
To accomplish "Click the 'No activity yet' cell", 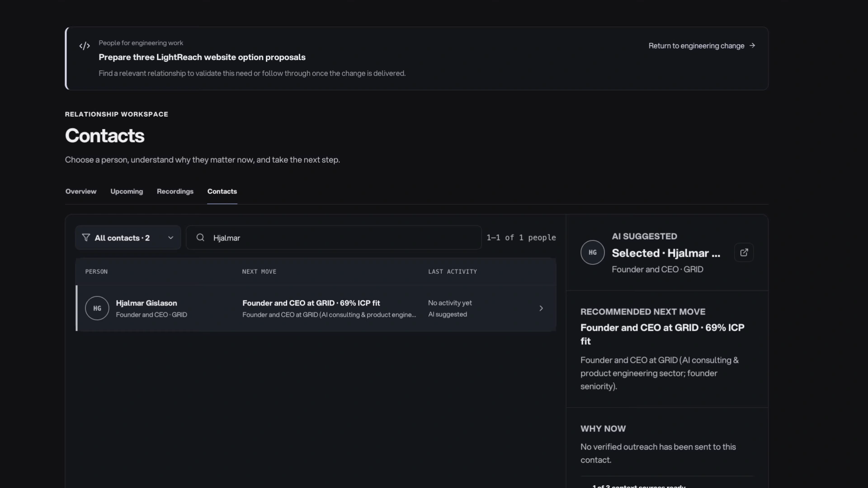I will (x=450, y=303).
